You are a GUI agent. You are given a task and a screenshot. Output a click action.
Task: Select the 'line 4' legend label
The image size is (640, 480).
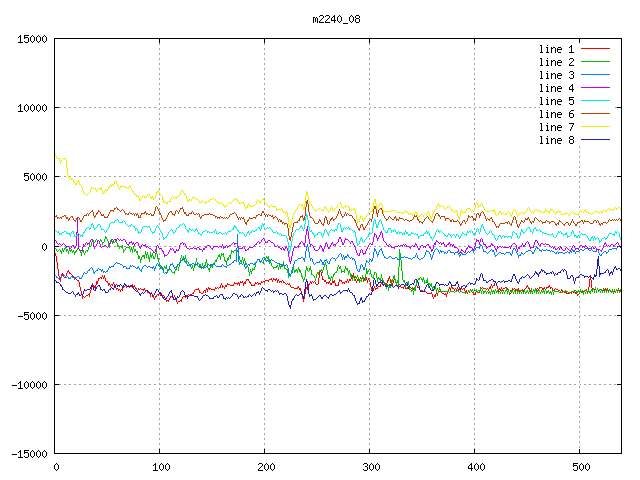click(x=557, y=88)
